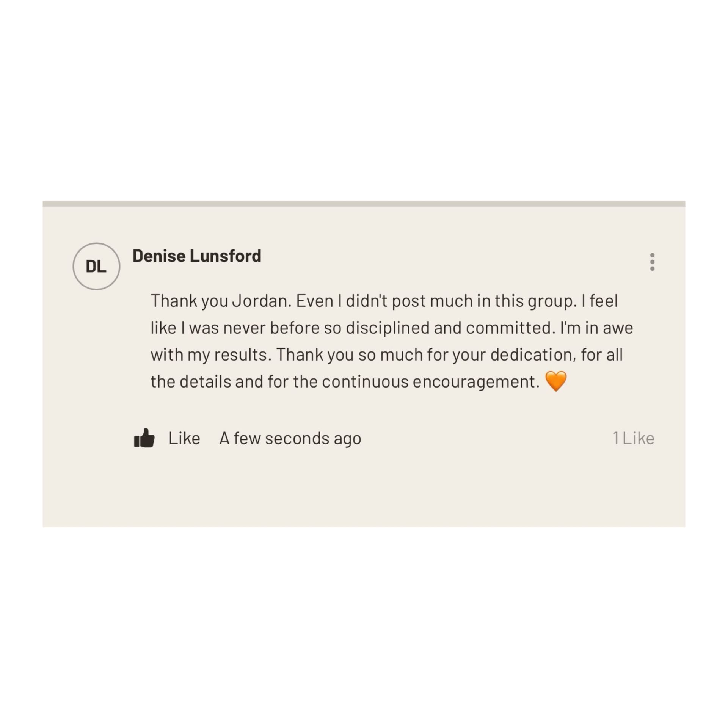
Task: Click the word "details" in the comment
Action: pyautogui.click(x=205, y=382)
